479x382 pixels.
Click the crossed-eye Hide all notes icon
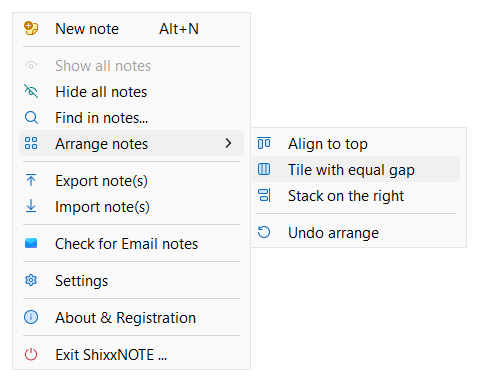31,91
